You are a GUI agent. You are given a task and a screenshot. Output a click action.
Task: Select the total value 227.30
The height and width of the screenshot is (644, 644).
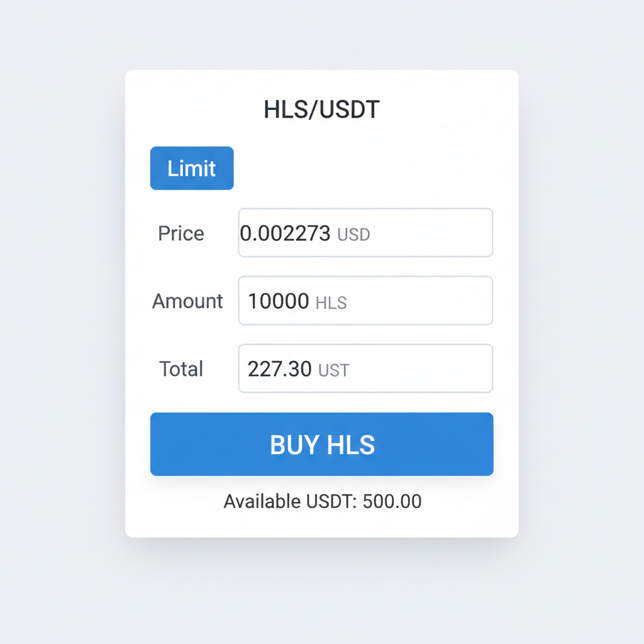280,369
